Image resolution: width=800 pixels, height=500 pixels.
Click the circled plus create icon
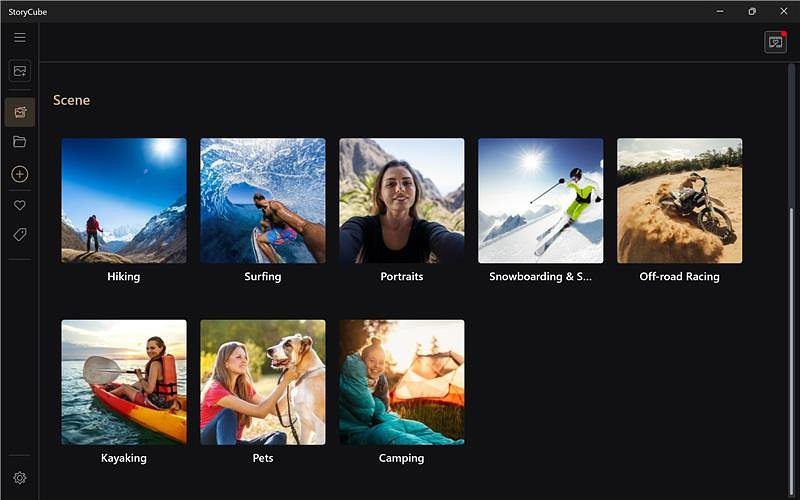click(x=20, y=174)
